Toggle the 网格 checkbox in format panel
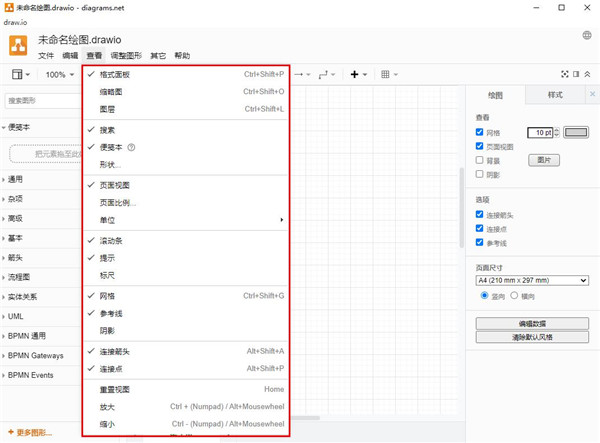Image resolution: width=600 pixels, height=443 pixels. [479, 132]
